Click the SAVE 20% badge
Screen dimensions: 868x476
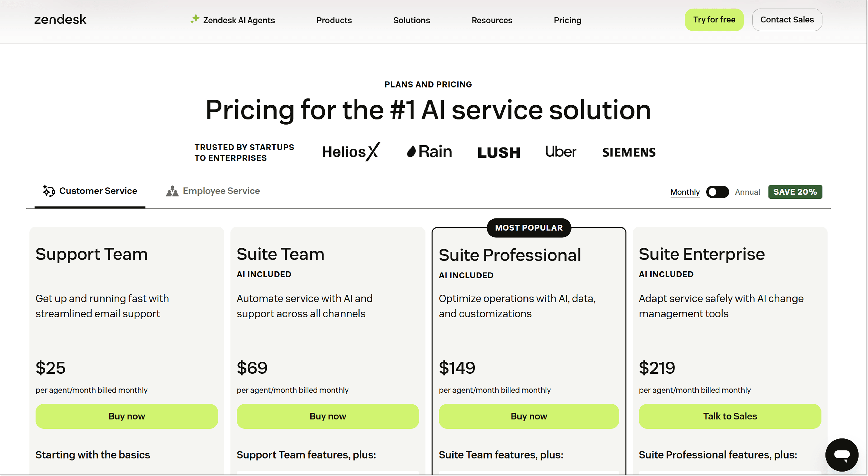(795, 192)
